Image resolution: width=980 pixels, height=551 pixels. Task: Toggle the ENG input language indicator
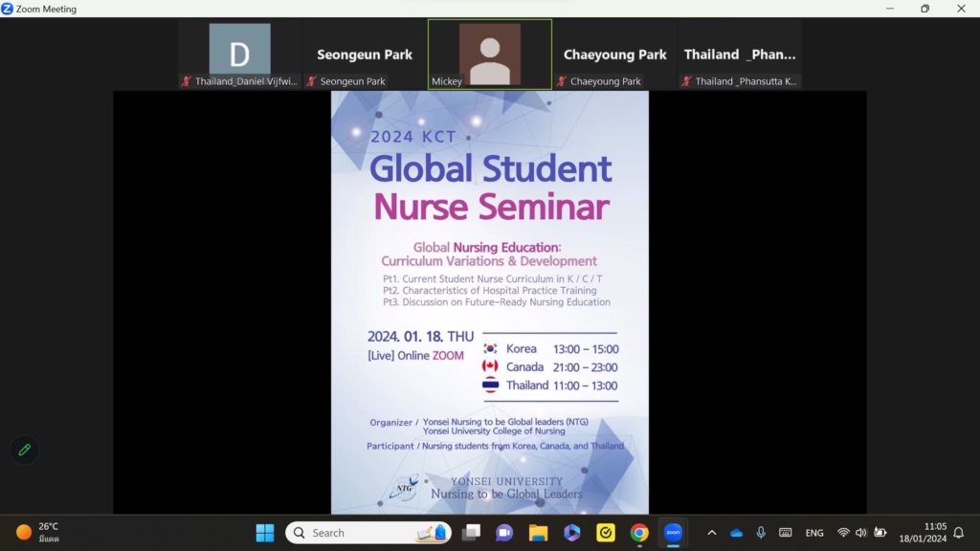click(x=814, y=533)
